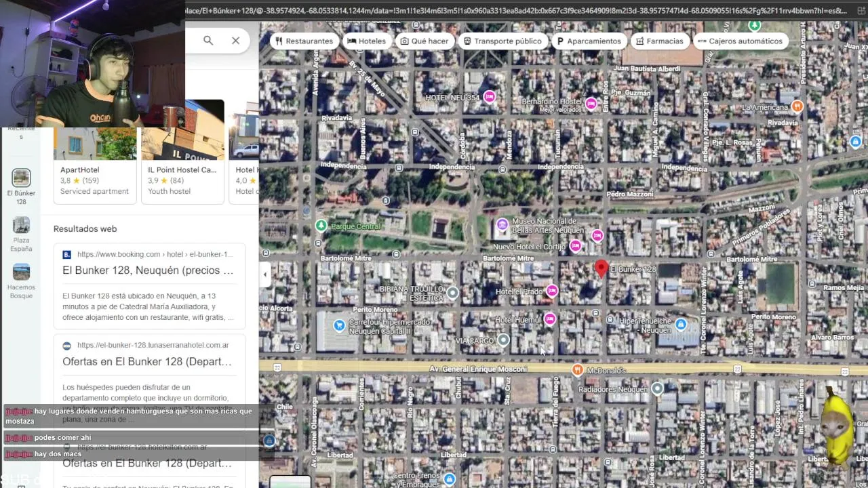Click Parque Central green marker

[x=321, y=226]
